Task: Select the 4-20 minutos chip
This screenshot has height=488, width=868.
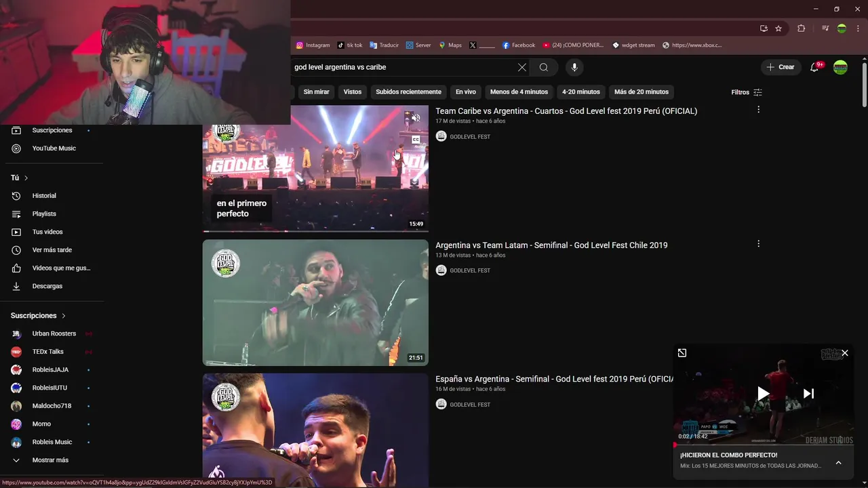Action: [581, 91]
